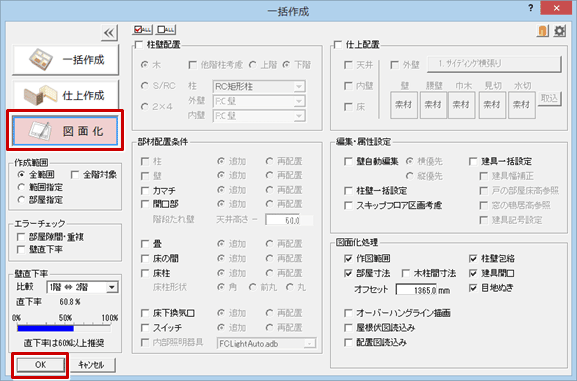Open the FCLightAuto.adb dropdown

tap(266, 344)
